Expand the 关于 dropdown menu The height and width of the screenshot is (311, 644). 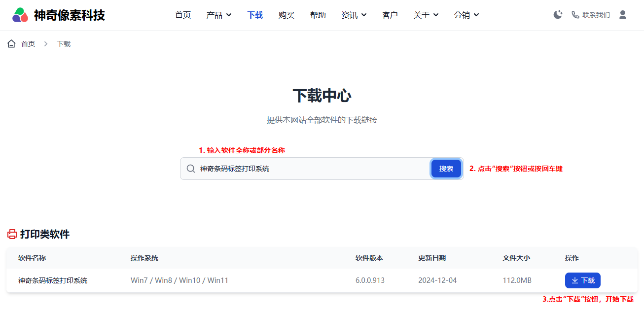pos(426,15)
